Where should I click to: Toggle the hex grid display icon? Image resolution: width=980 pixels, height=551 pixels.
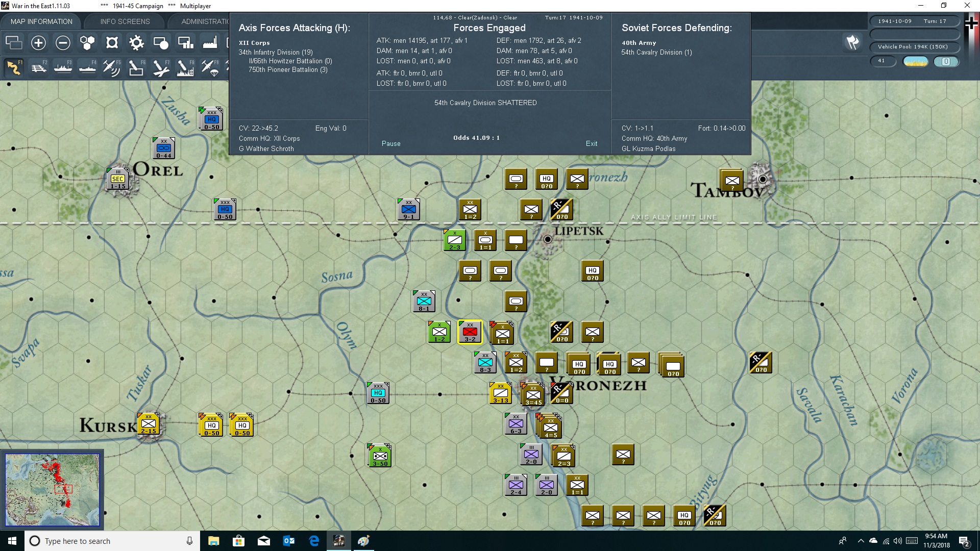point(87,43)
